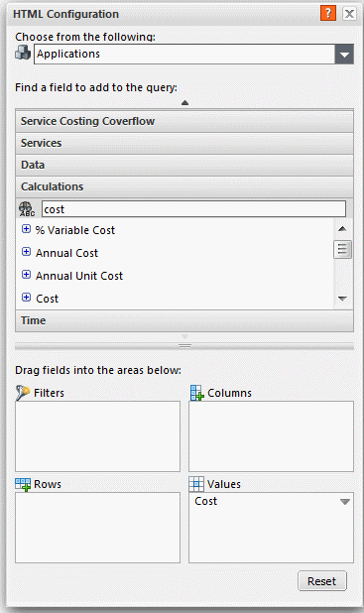The height and width of the screenshot is (613, 364).
Task: Open the Applications dropdown arrow
Action: tap(344, 55)
